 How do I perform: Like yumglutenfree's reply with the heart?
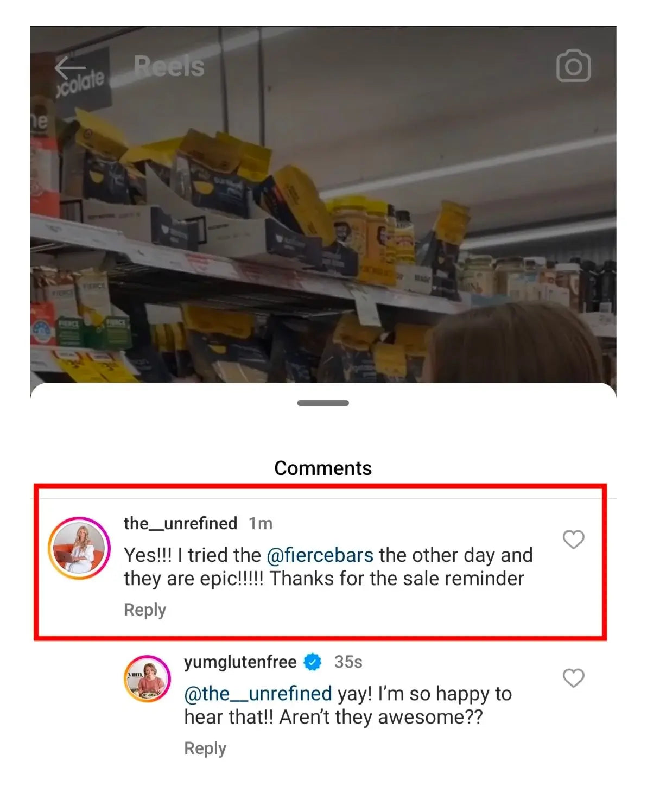coord(573,678)
